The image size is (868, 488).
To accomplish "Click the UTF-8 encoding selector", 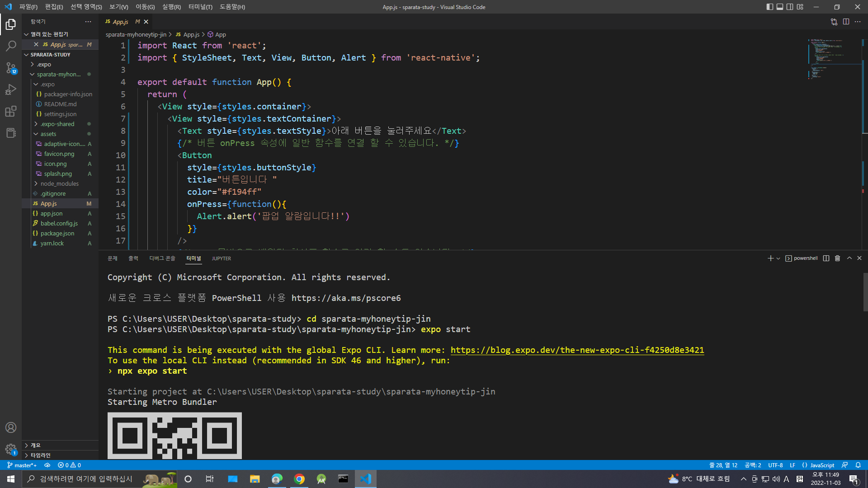I will pos(775,465).
